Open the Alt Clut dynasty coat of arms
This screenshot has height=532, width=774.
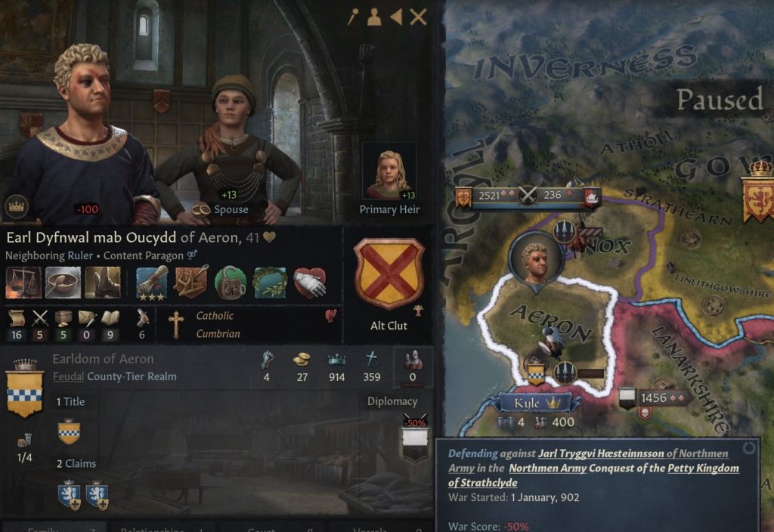coord(389,274)
